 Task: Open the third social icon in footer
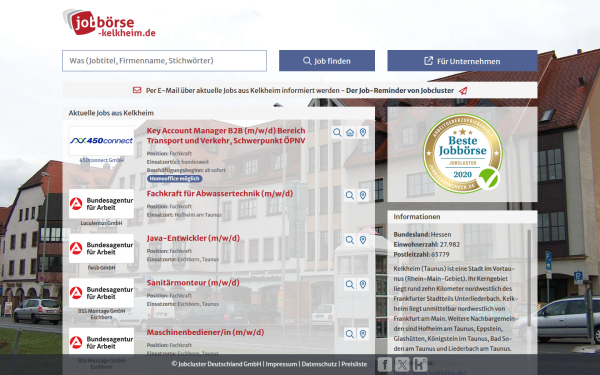[x=420, y=364]
